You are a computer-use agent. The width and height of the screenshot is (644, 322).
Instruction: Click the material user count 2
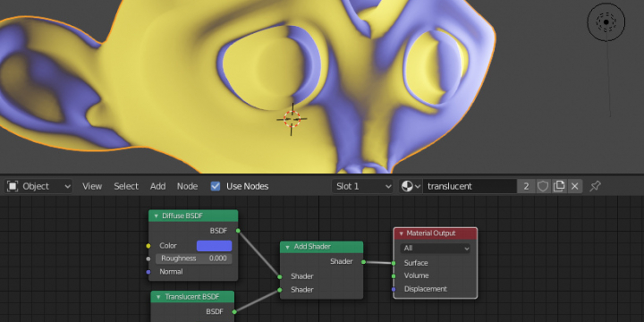point(526,186)
